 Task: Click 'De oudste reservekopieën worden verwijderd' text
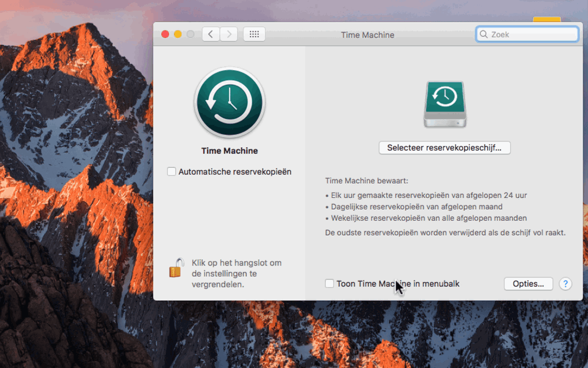tap(445, 233)
